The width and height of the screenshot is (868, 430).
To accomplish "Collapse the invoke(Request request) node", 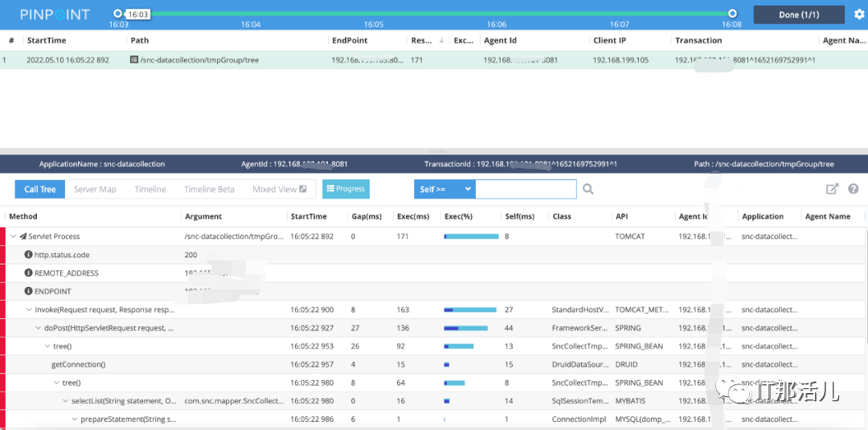I will [x=29, y=309].
